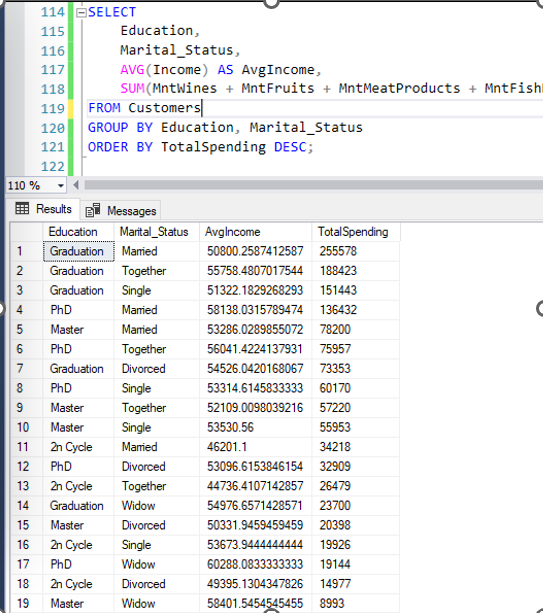Click cell Graduation in row 1
Image resolution: width=543 pixels, height=613 pixels.
[78, 251]
